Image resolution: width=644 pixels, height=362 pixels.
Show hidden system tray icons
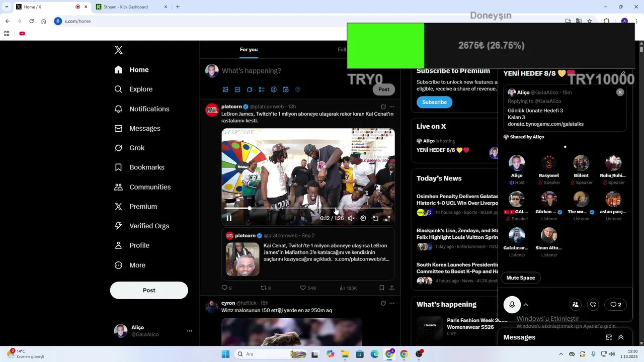561,354
